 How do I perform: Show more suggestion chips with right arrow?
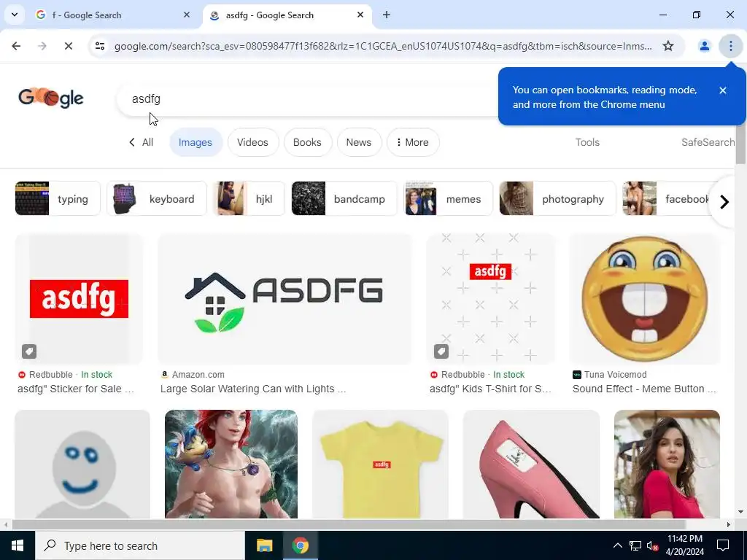pyautogui.click(x=724, y=202)
